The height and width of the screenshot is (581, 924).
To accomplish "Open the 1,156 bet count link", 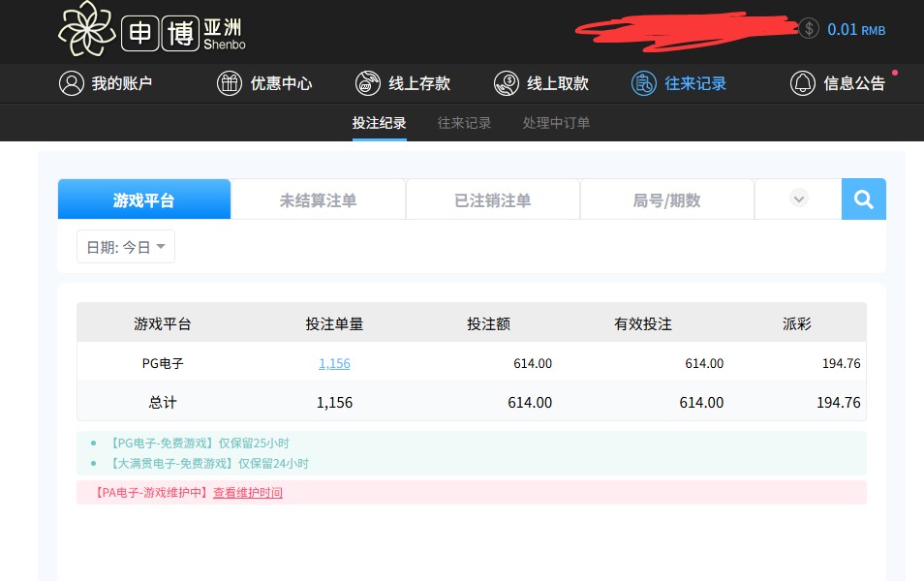I will (334, 363).
